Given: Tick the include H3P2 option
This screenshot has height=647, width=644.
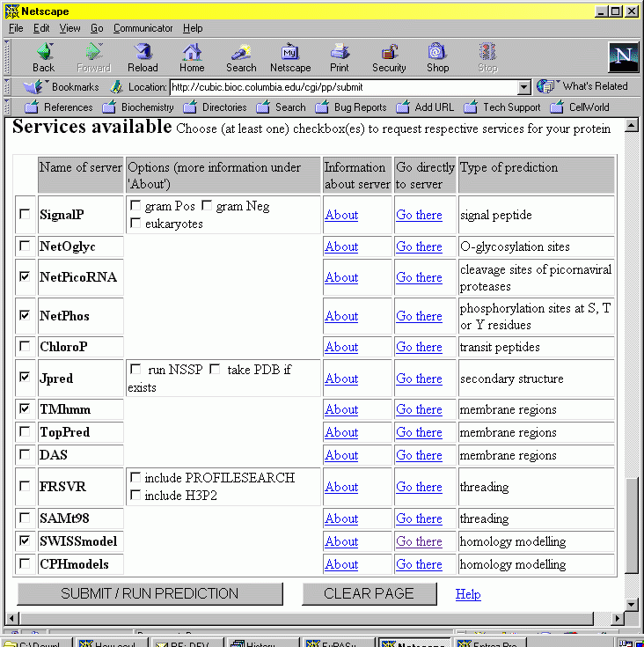Looking at the screenshot, I should click(x=135, y=495).
